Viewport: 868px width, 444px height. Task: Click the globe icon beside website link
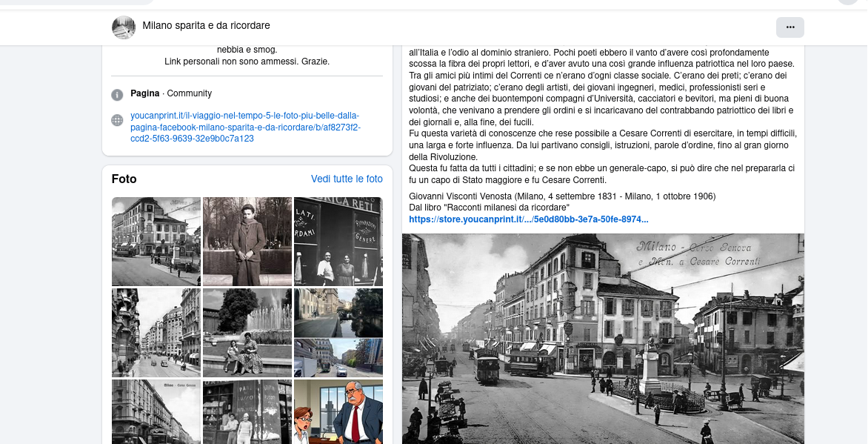117,120
